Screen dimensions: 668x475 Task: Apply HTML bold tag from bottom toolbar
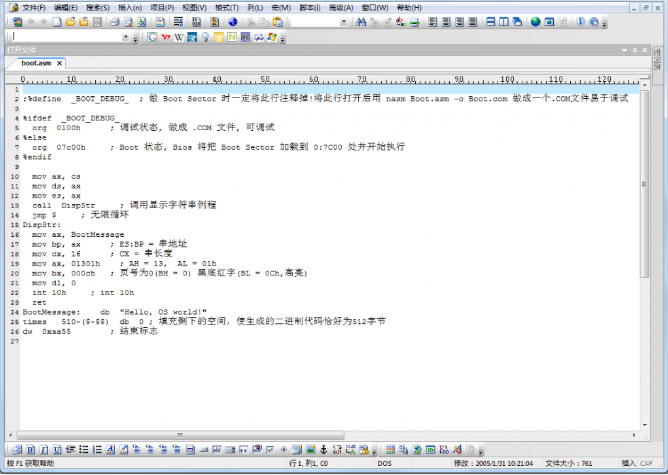(x=31, y=450)
